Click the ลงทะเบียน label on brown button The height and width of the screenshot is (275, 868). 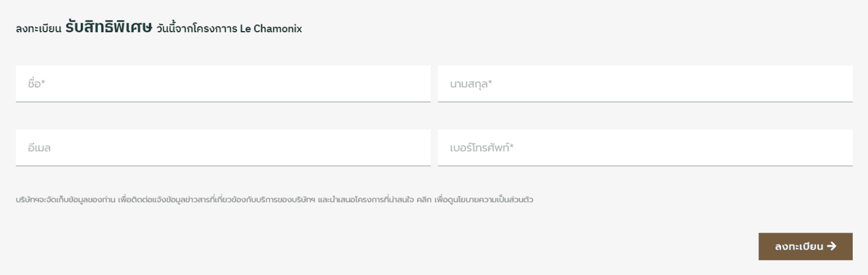pyautogui.click(x=799, y=246)
